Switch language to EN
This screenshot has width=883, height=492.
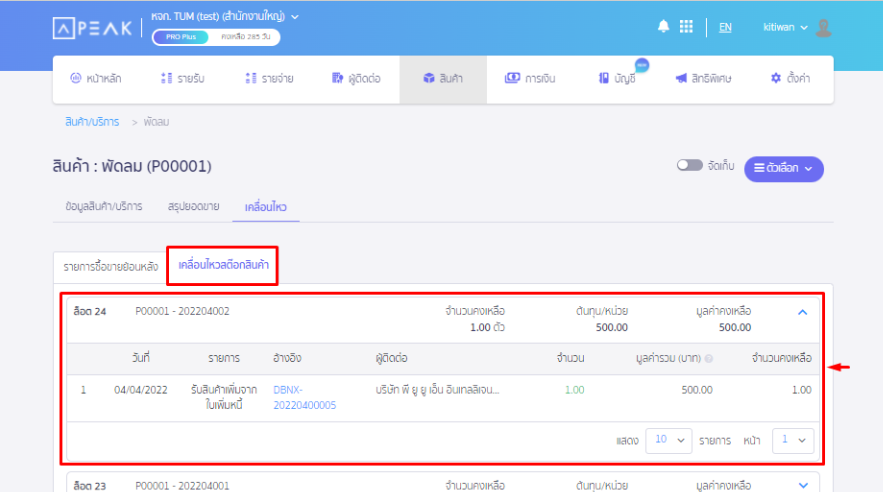point(725,27)
